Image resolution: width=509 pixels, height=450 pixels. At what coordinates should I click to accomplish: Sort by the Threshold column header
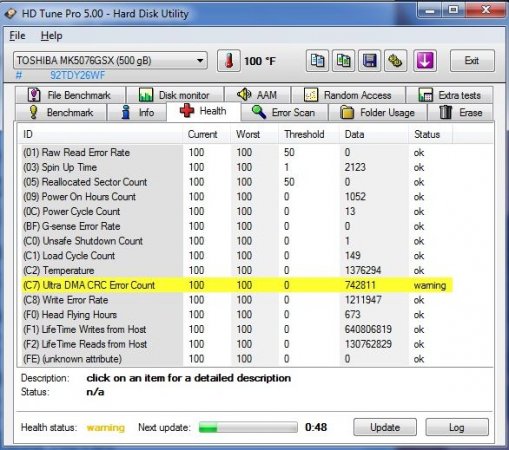(309, 134)
